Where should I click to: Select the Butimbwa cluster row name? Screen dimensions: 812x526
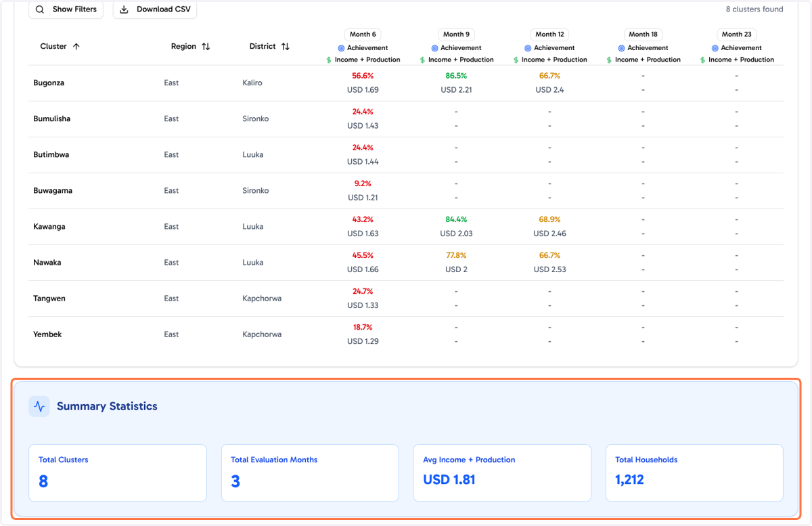[51, 154]
